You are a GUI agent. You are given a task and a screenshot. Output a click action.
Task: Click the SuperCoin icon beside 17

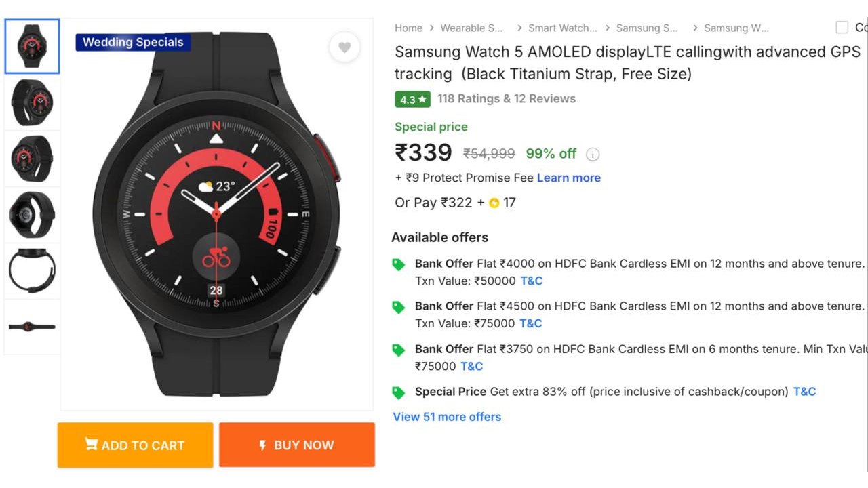click(x=494, y=203)
